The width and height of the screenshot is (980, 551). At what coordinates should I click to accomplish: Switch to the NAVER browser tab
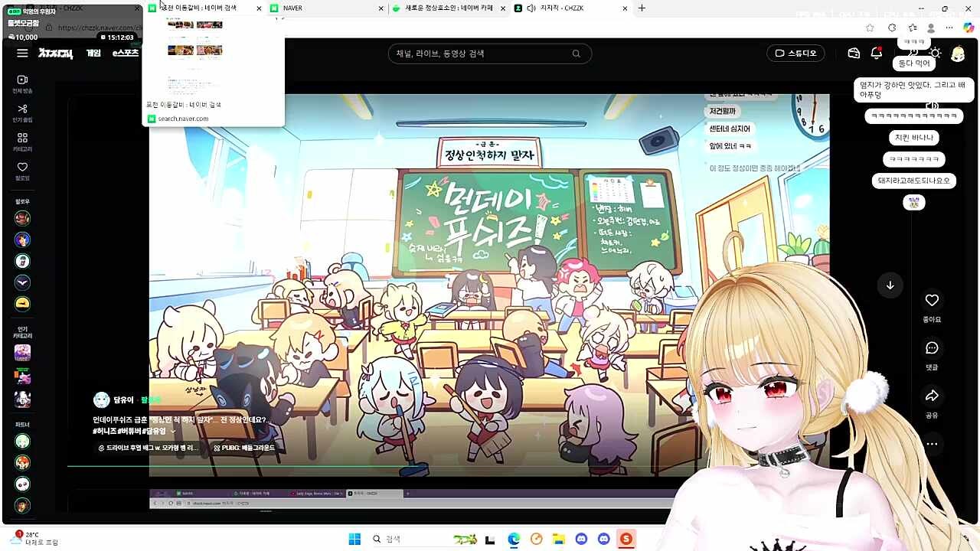coord(322,8)
